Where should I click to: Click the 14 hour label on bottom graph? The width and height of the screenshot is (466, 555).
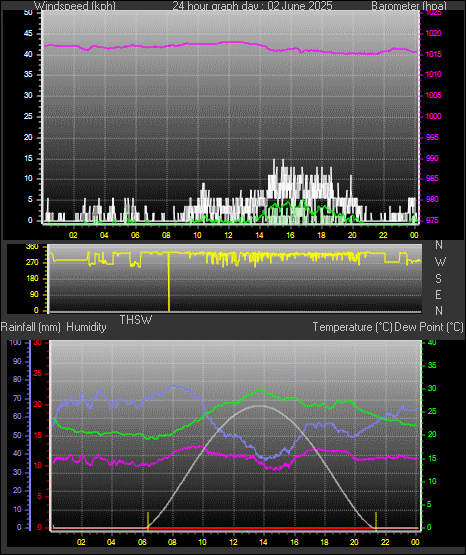pos(263,542)
